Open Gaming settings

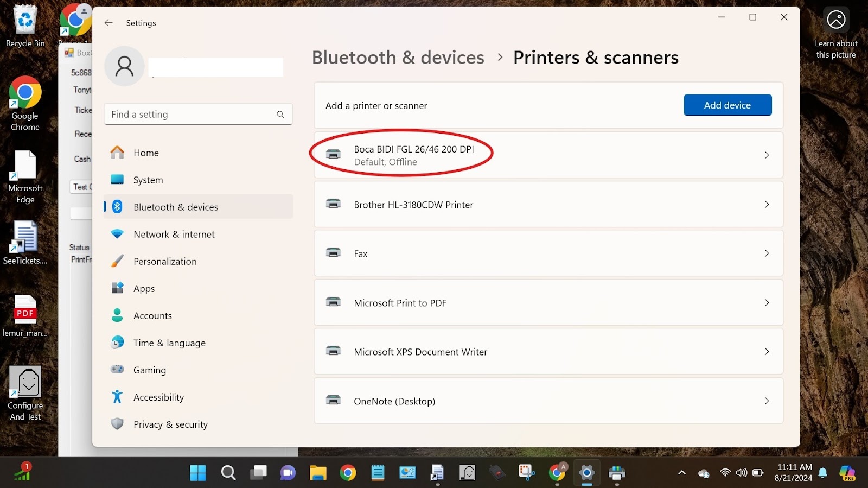[198, 370]
